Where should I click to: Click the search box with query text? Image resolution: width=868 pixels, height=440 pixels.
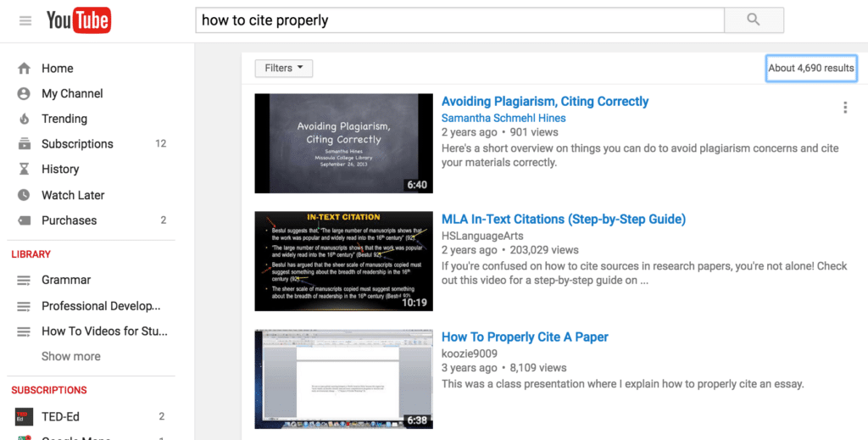point(459,20)
